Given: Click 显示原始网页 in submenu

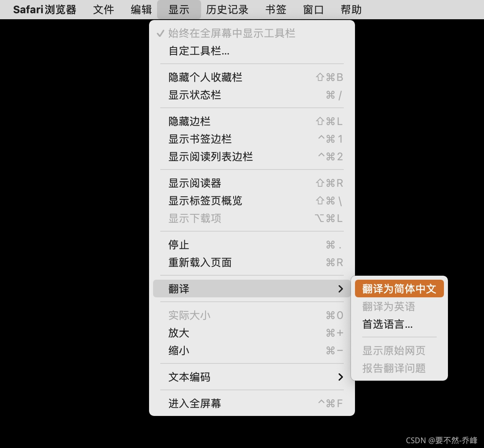Looking at the screenshot, I should [399, 351].
